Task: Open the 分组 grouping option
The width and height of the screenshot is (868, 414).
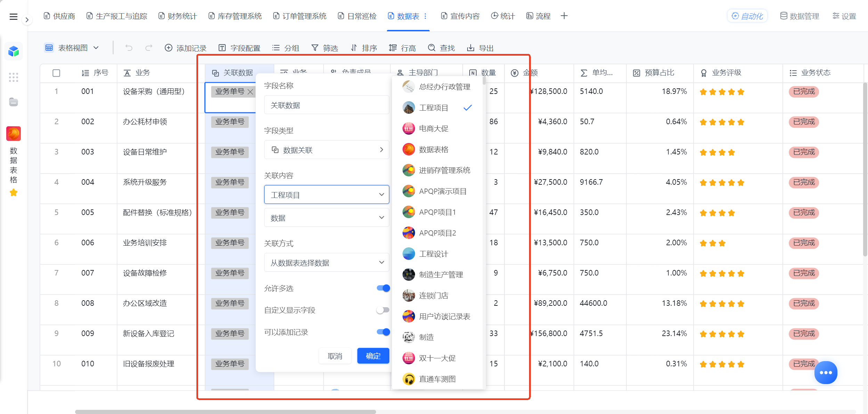Action: [286, 48]
